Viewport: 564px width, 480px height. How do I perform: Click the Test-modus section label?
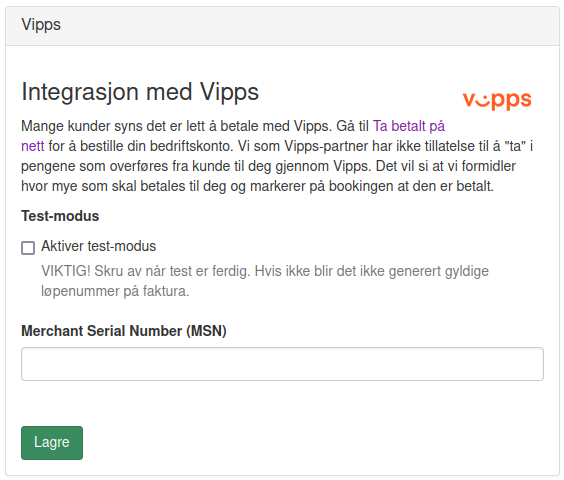pos(60,216)
